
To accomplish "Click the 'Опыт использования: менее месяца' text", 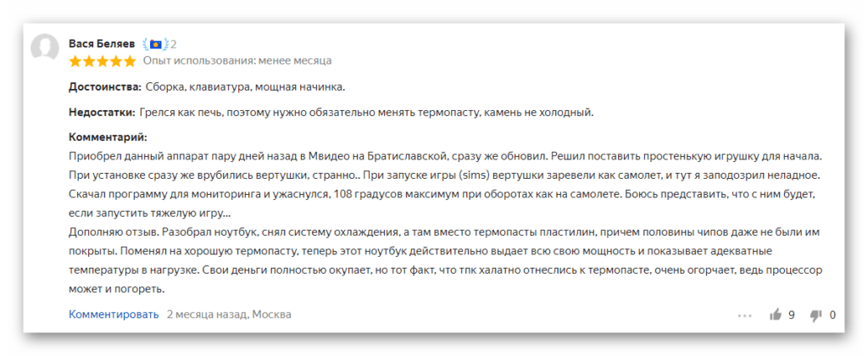I will [x=237, y=61].
